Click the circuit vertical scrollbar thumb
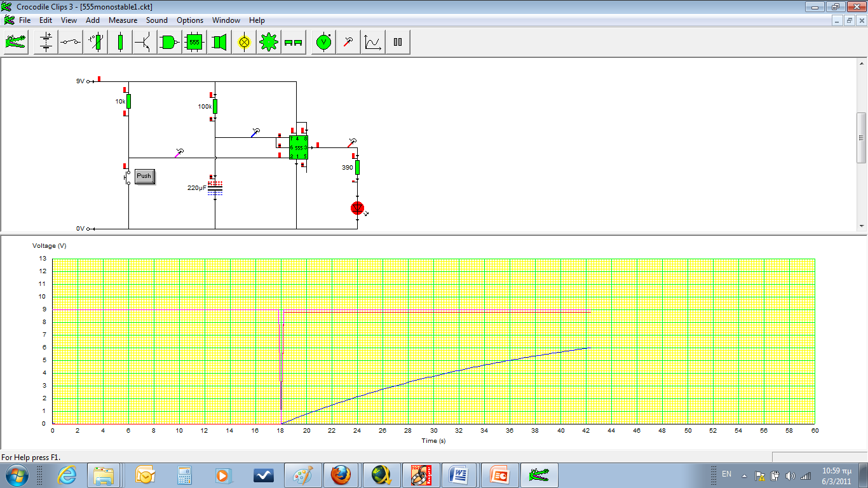 862,137
